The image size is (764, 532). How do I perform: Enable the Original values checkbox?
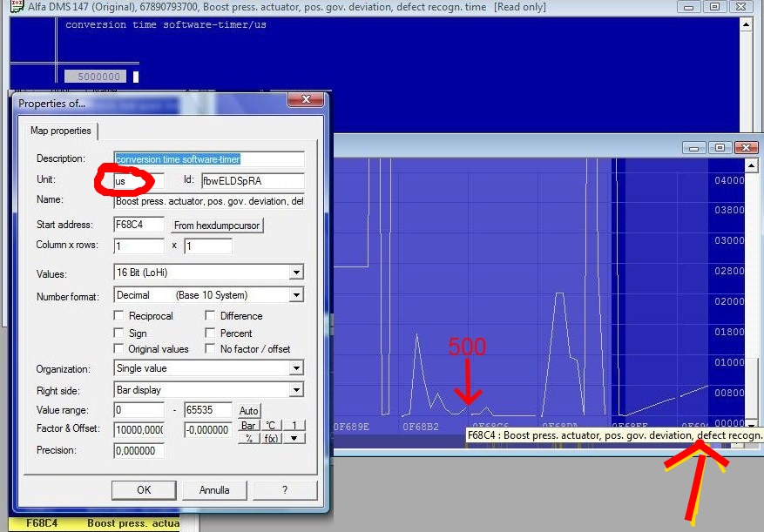(118, 349)
